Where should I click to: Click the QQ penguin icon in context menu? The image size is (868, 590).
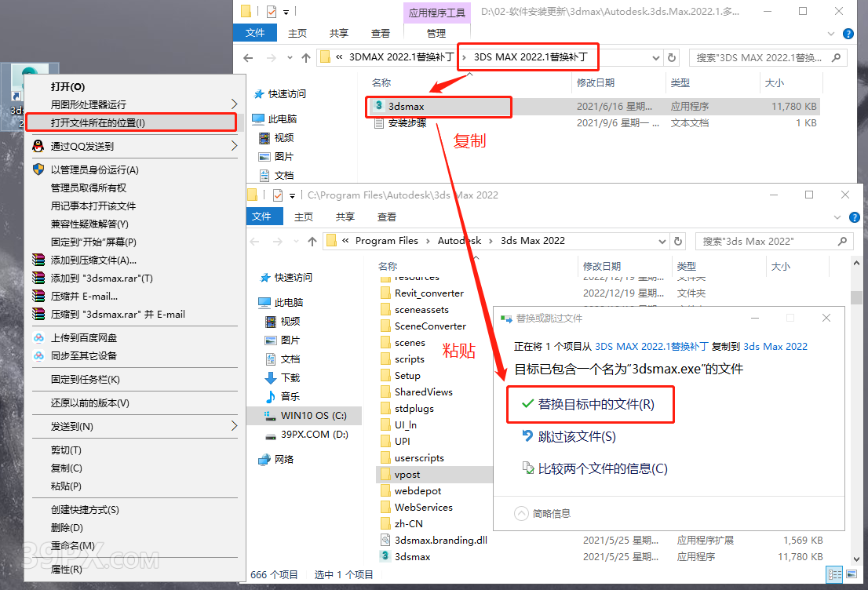point(38,146)
